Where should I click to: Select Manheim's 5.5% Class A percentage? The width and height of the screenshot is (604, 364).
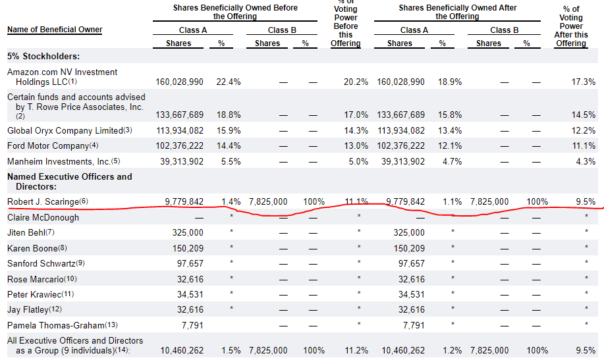click(231, 162)
